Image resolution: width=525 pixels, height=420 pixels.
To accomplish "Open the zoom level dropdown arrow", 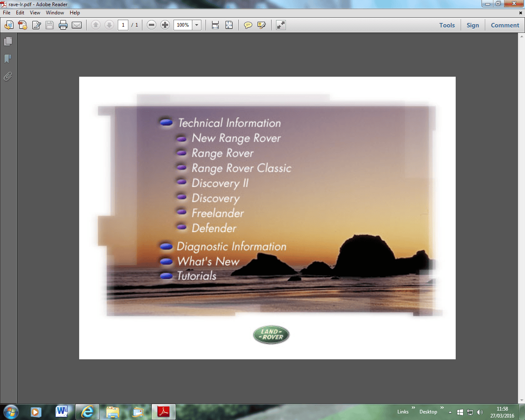I will coord(197,25).
